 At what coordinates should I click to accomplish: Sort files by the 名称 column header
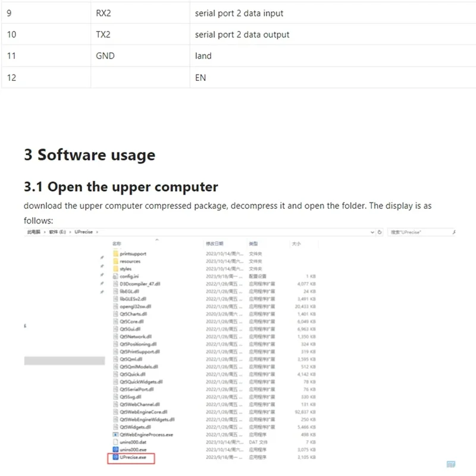[x=117, y=244]
